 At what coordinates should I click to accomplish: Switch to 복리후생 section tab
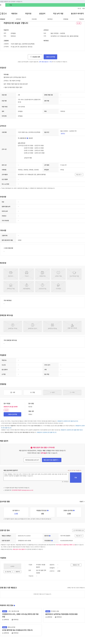(50, 19)
